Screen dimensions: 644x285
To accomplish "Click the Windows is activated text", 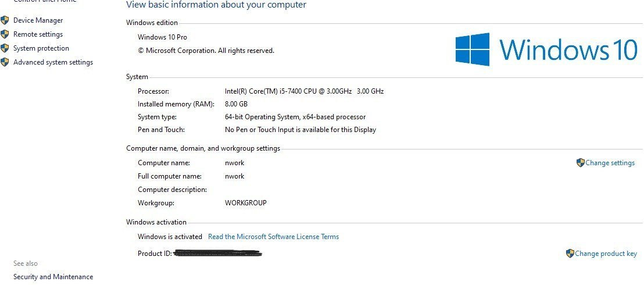I will click(170, 237).
